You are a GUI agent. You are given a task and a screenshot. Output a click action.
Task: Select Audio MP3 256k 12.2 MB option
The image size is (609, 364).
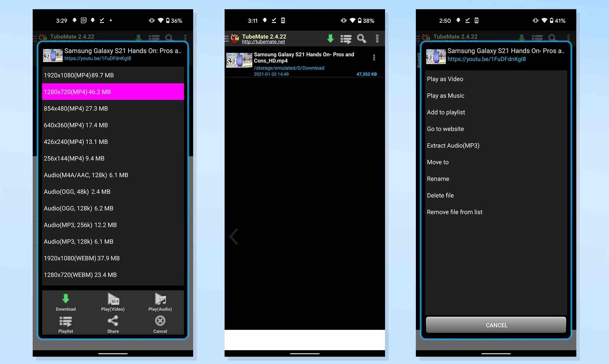pos(113,225)
